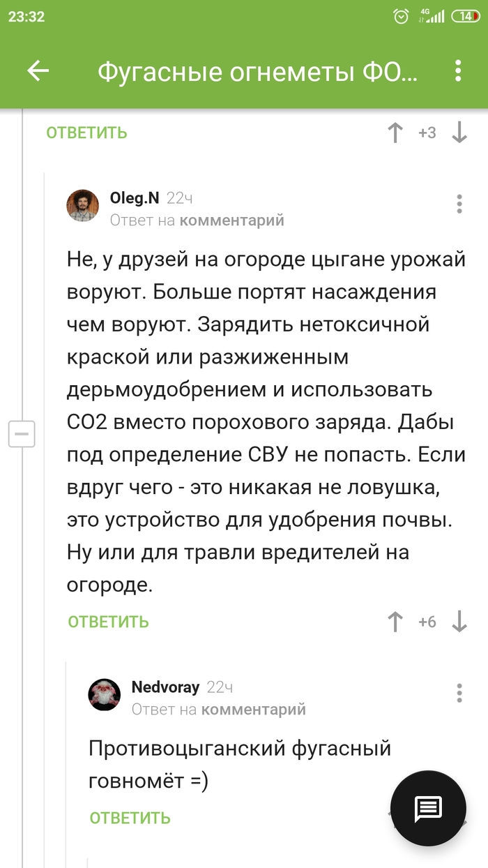Downvote the comment rated +3

pyautogui.click(x=459, y=133)
